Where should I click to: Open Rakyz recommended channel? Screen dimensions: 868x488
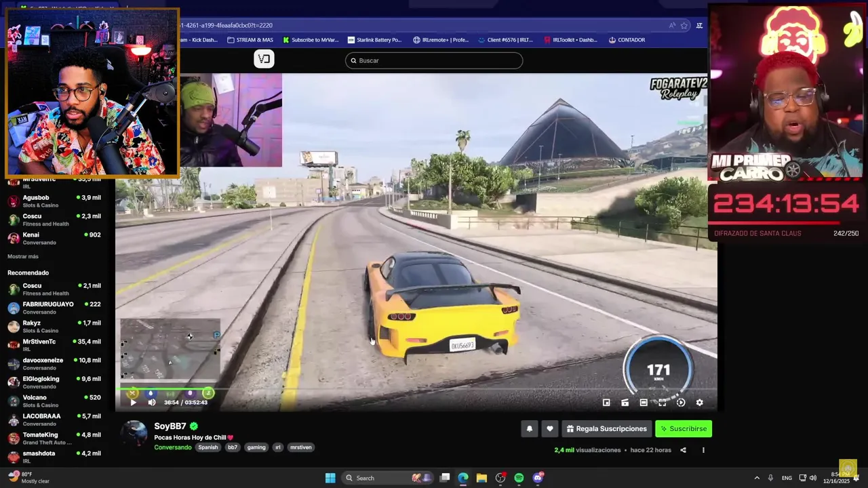point(54,326)
